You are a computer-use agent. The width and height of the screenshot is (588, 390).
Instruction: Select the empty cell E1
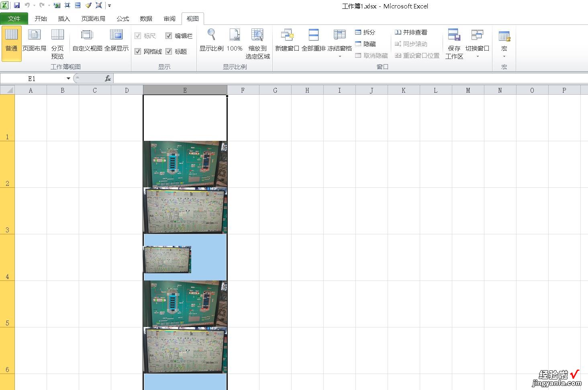coord(185,118)
